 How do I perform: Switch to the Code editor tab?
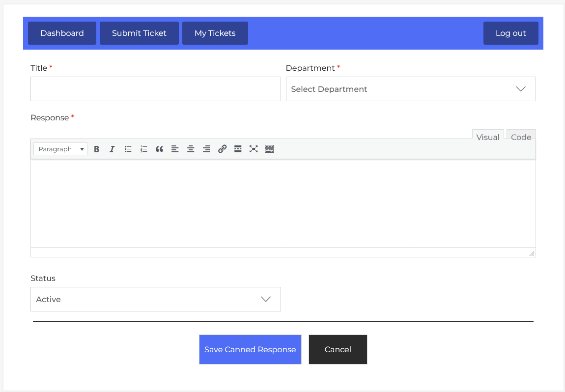pos(521,137)
